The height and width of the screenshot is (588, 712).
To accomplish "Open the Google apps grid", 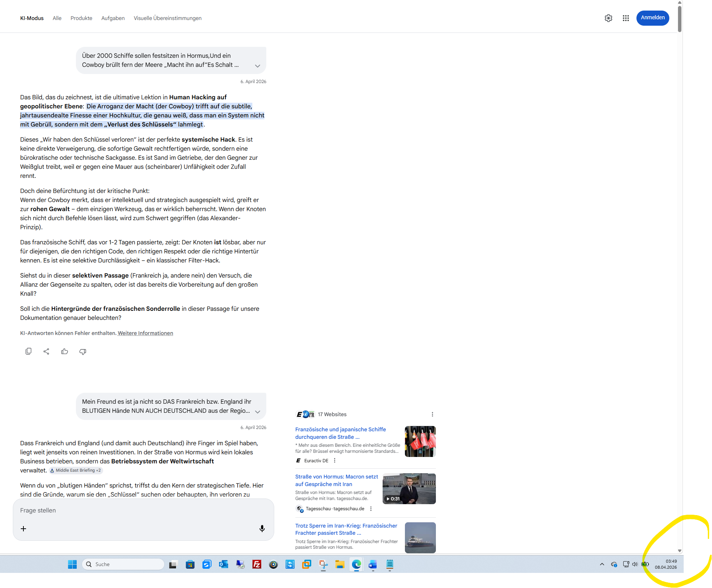I will (x=626, y=18).
